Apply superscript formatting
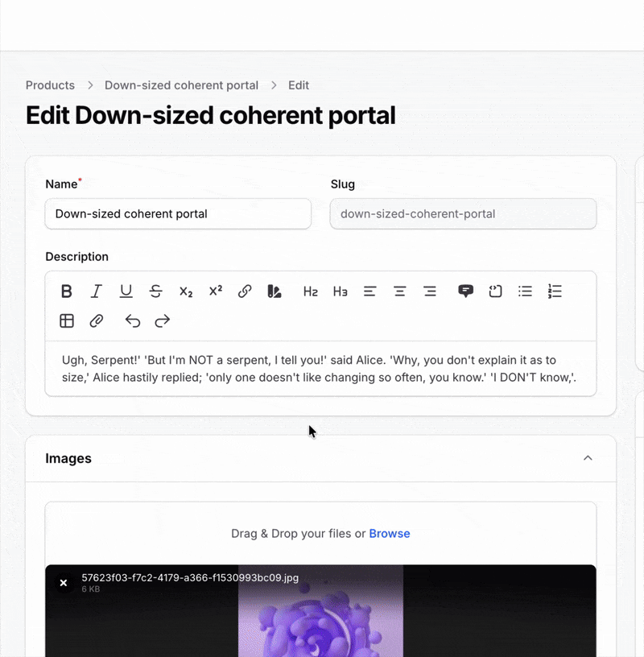Viewport: 644px width, 657px height. point(215,291)
